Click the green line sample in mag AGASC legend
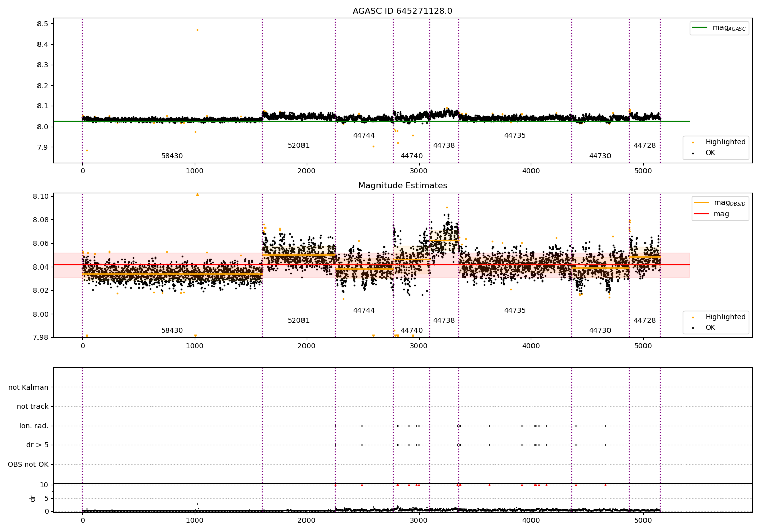This screenshot has width=760, height=532. point(700,28)
